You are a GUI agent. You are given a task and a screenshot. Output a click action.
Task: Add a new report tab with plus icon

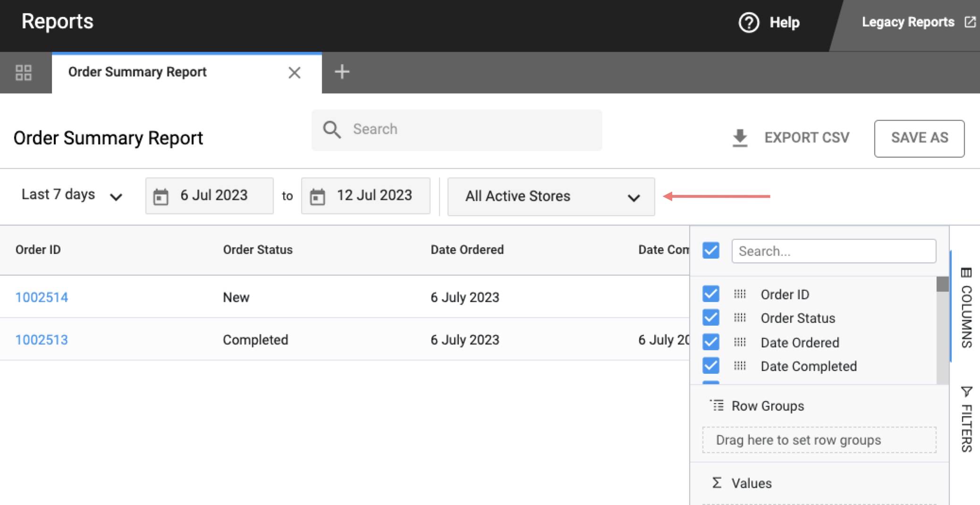(342, 72)
